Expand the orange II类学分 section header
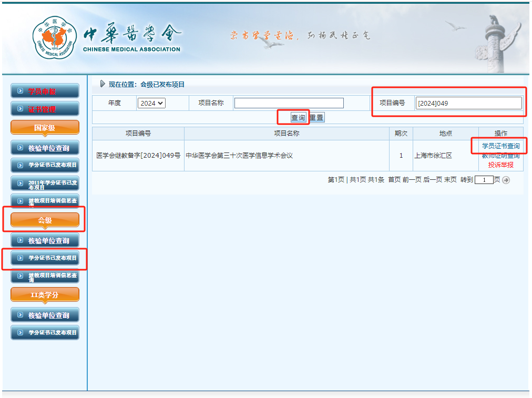 (45, 295)
